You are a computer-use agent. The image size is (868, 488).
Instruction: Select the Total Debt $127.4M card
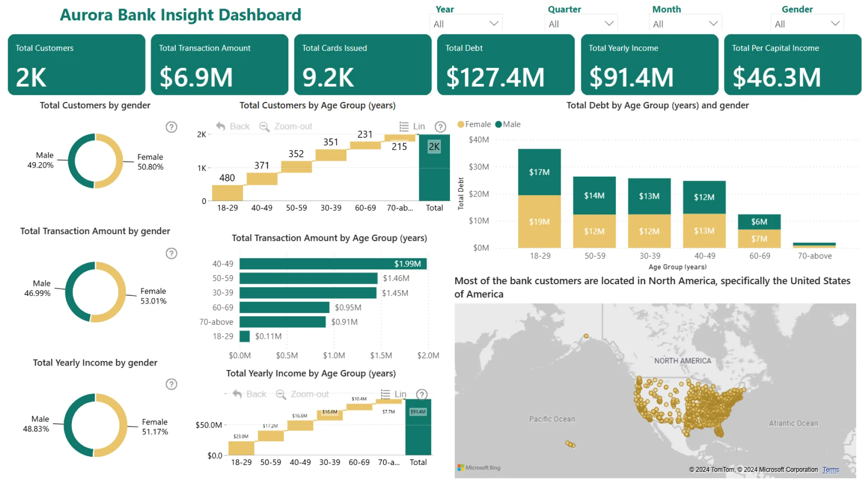[x=506, y=65]
